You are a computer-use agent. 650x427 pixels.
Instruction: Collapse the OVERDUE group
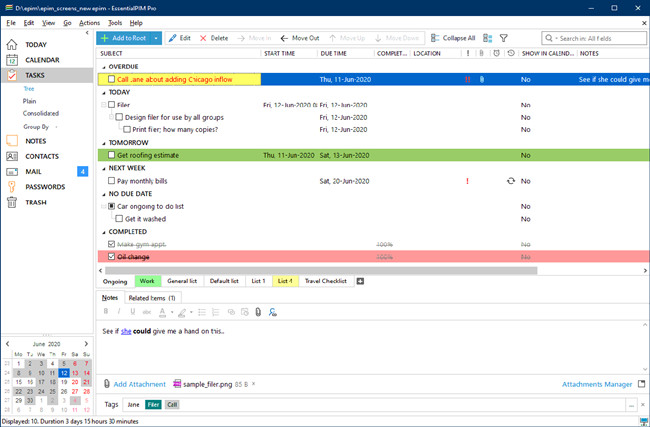104,67
